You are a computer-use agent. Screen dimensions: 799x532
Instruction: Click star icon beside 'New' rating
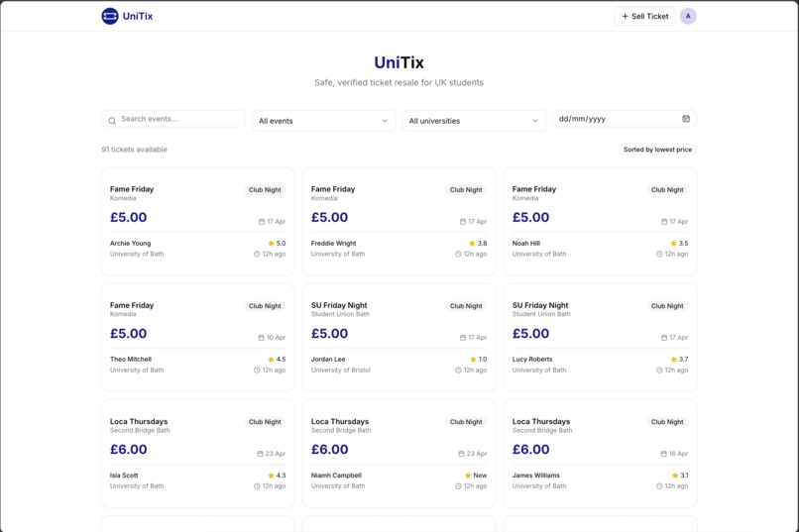[467, 476]
